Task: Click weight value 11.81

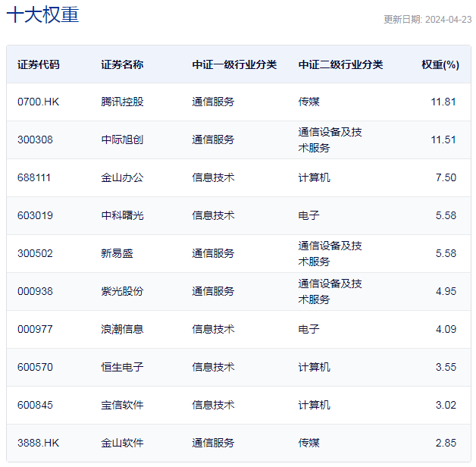Action: click(x=443, y=102)
